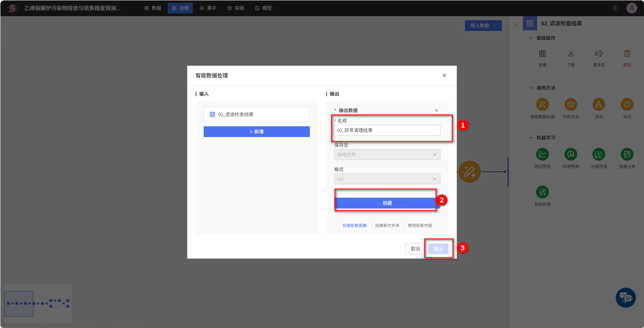The height and width of the screenshot is (328, 644).
Task: Collapse the 通用方法 section
Action: tap(531, 88)
